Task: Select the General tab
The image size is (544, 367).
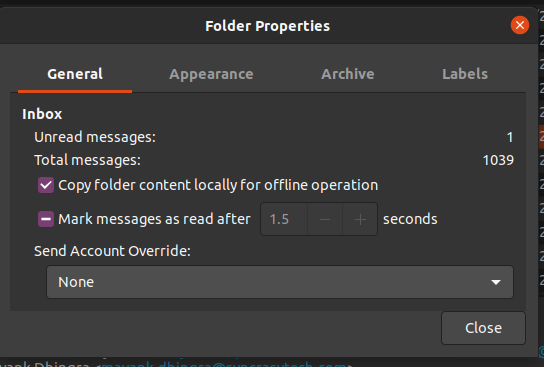Action: [75, 74]
